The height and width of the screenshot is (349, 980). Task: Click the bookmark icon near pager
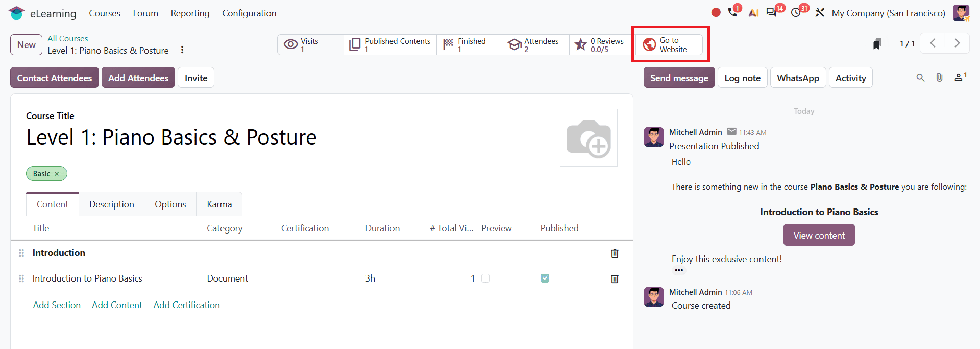pyautogui.click(x=877, y=44)
